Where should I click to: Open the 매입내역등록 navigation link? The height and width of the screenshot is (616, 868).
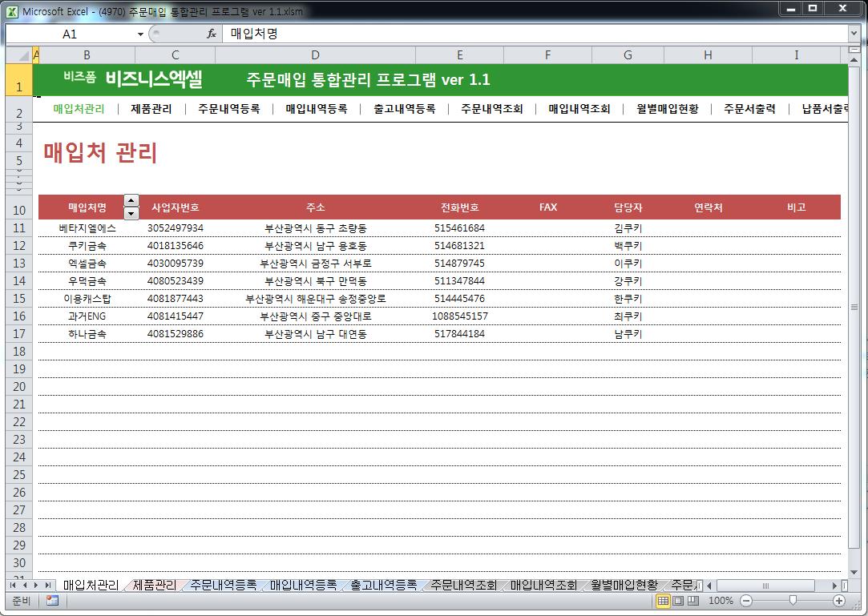tap(316, 108)
